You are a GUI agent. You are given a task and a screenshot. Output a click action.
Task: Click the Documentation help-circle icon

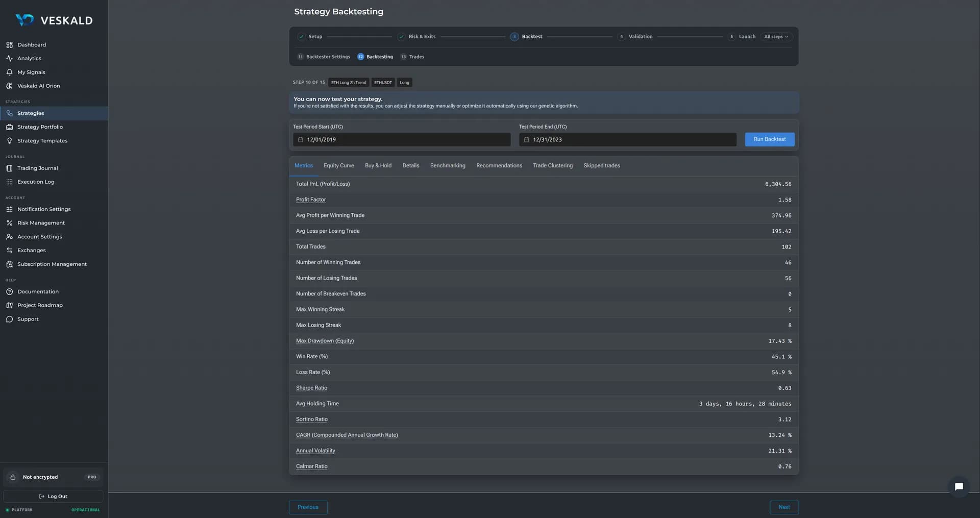9,292
